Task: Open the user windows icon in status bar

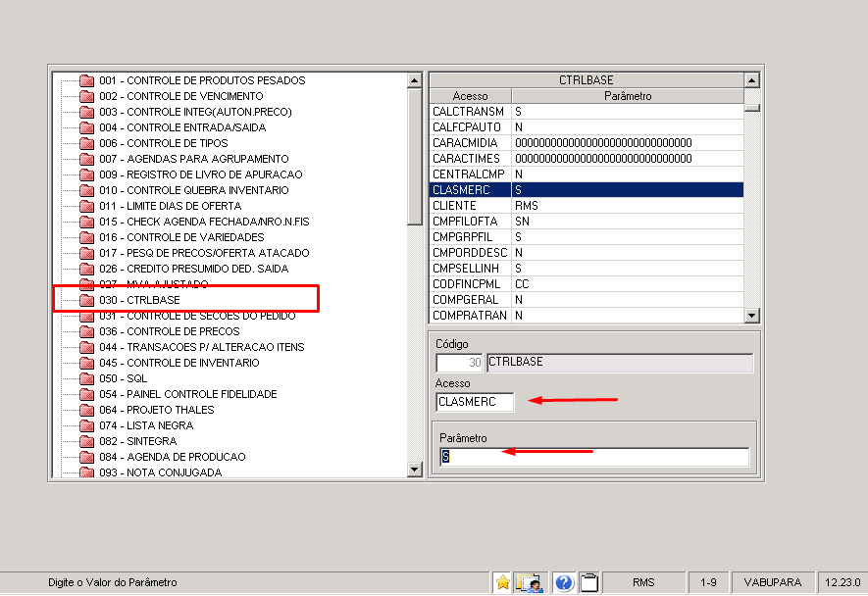Action: click(531, 582)
